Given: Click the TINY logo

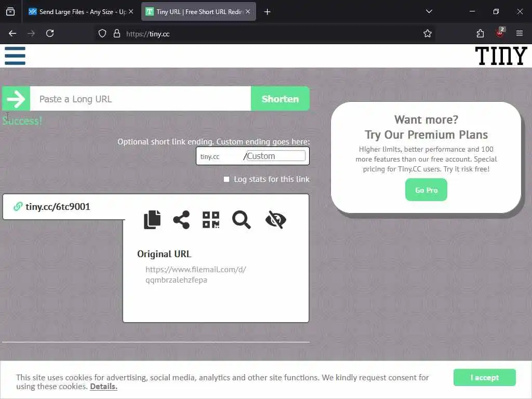Looking at the screenshot, I should (x=501, y=56).
